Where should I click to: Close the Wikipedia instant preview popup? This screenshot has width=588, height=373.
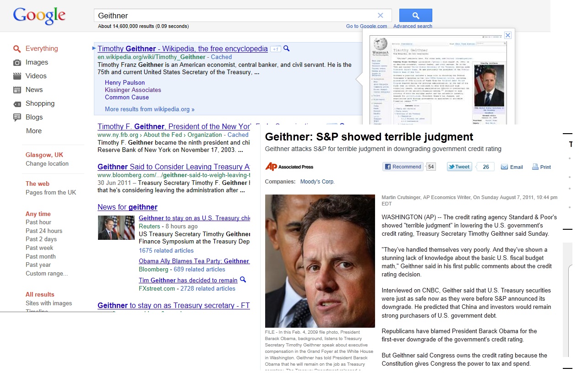pyautogui.click(x=507, y=35)
